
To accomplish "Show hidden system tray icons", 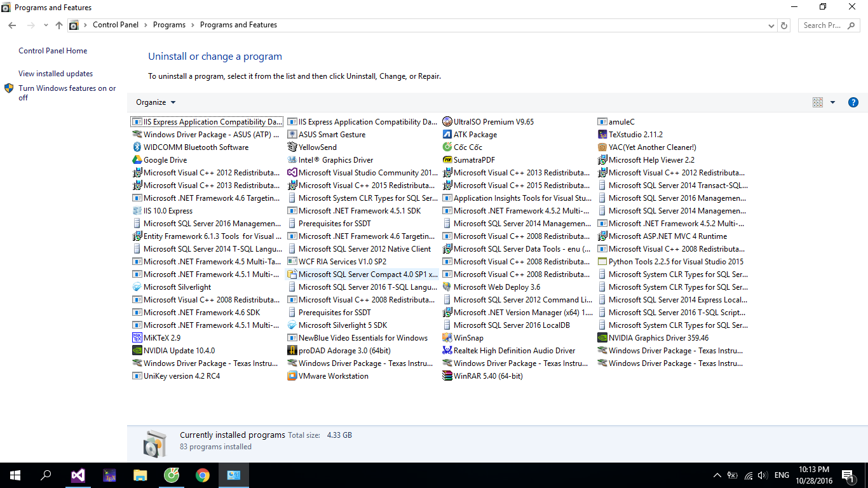I will (717, 475).
